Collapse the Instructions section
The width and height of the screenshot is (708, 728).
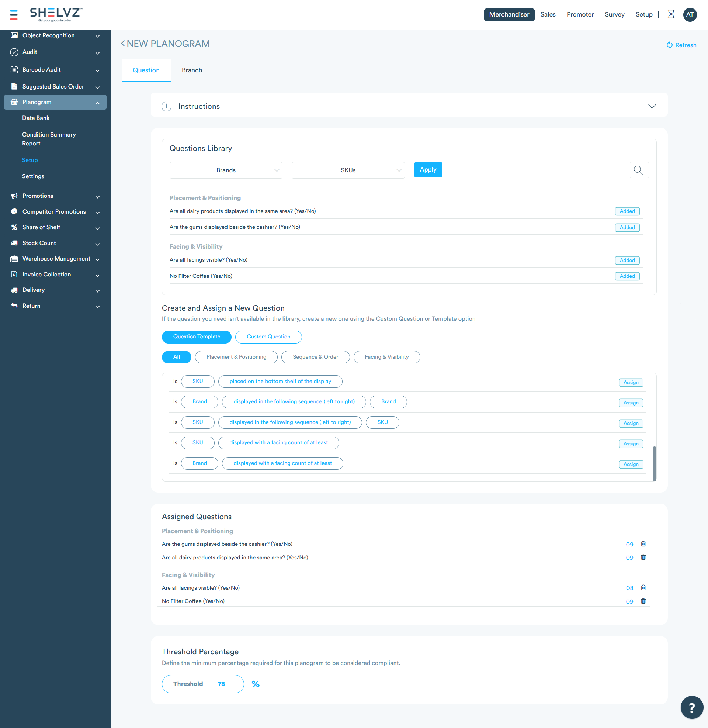tap(652, 106)
